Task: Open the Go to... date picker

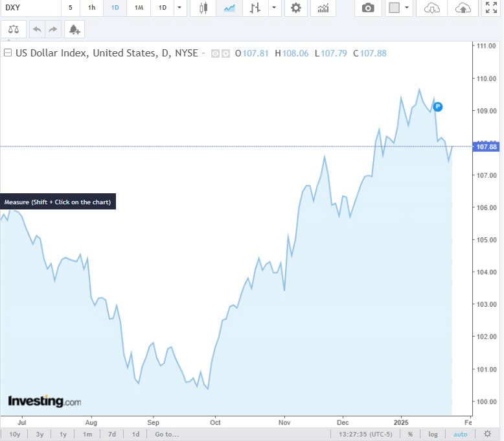Action: pyautogui.click(x=167, y=435)
